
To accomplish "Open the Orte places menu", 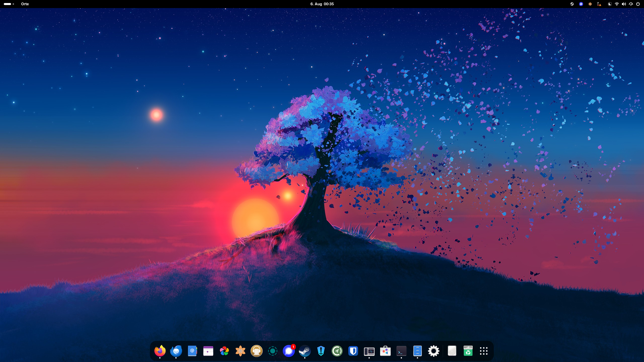I will (25, 4).
